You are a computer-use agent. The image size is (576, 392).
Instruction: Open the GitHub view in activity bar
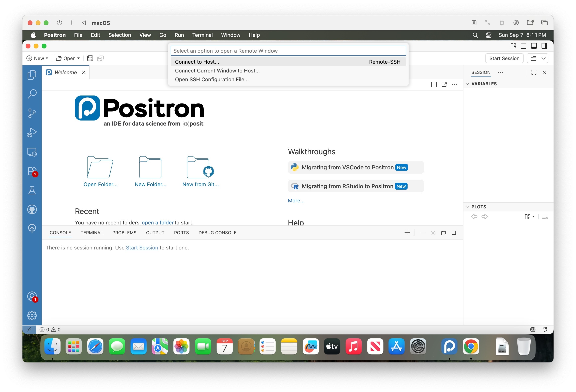point(32,209)
